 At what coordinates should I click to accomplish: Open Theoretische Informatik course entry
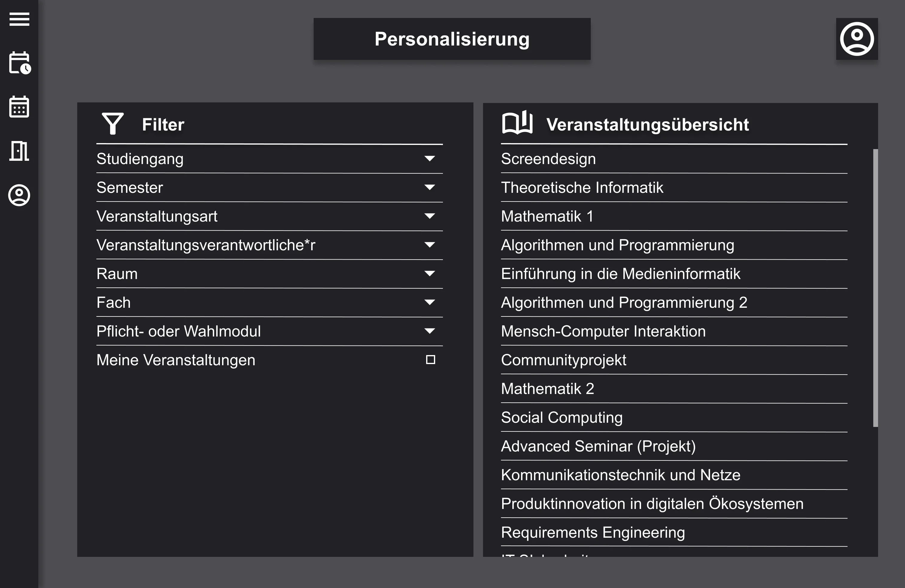[582, 187]
